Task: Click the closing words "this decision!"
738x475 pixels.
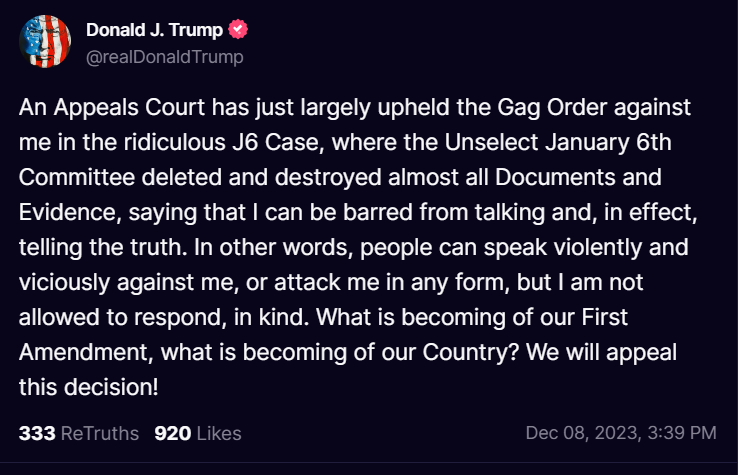Action: click(88, 387)
